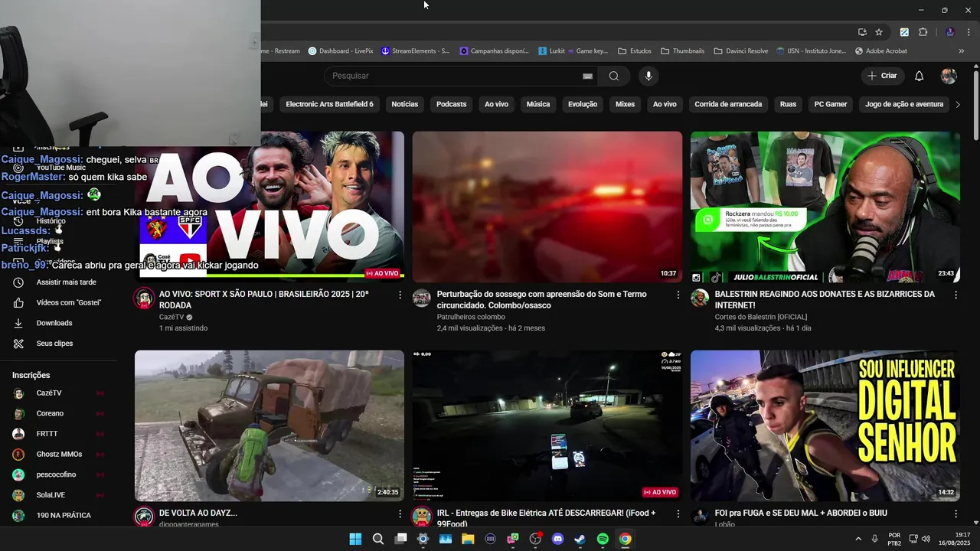The height and width of the screenshot is (551, 980).
Task: Open more options for Foi pra fuga video
Action: (x=955, y=514)
